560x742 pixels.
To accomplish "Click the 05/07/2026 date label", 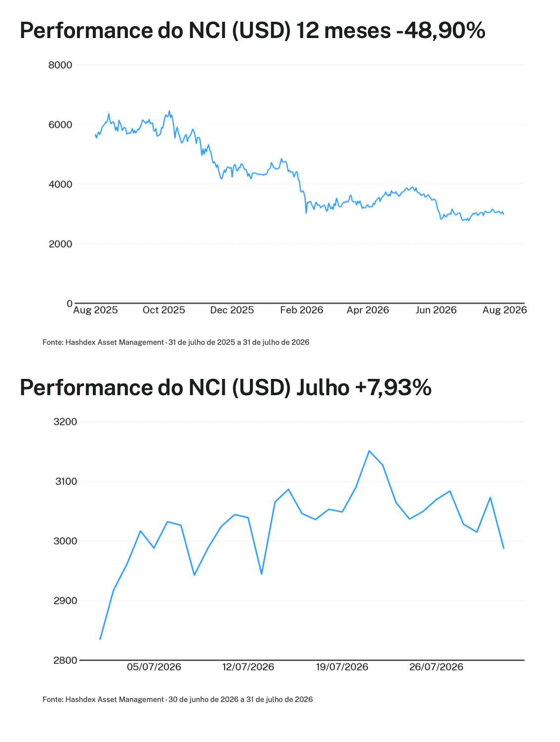I will tap(154, 667).
